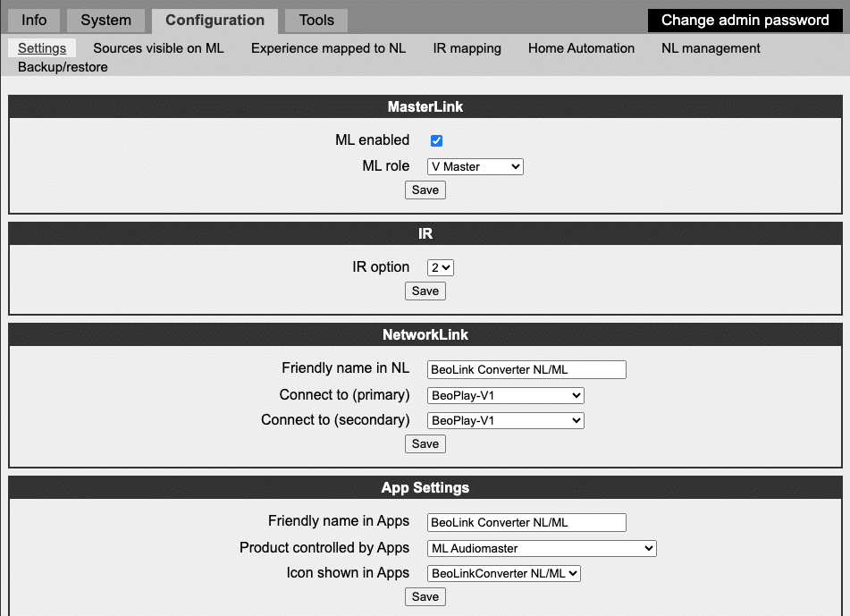Screen dimensions: 850x616
Task: Open the Connect to (secondary) dropdown
Action: click(x=505, y=420)
